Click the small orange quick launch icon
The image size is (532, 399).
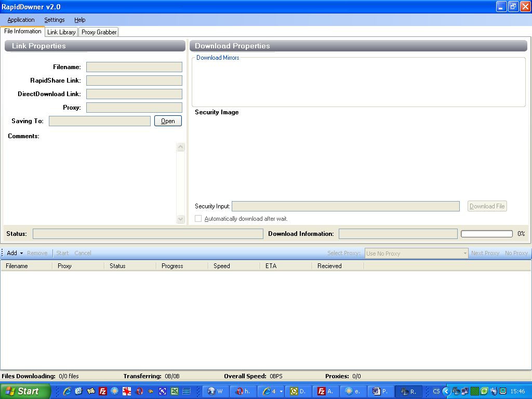pos(151,391)
